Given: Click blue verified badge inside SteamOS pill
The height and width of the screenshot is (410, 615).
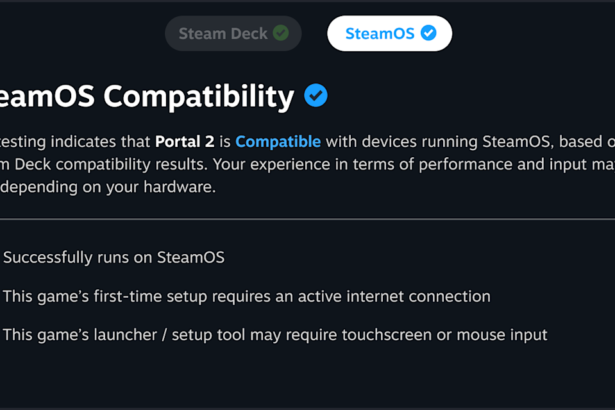Looking at the screenshot, I should click(x=428, y=33).
